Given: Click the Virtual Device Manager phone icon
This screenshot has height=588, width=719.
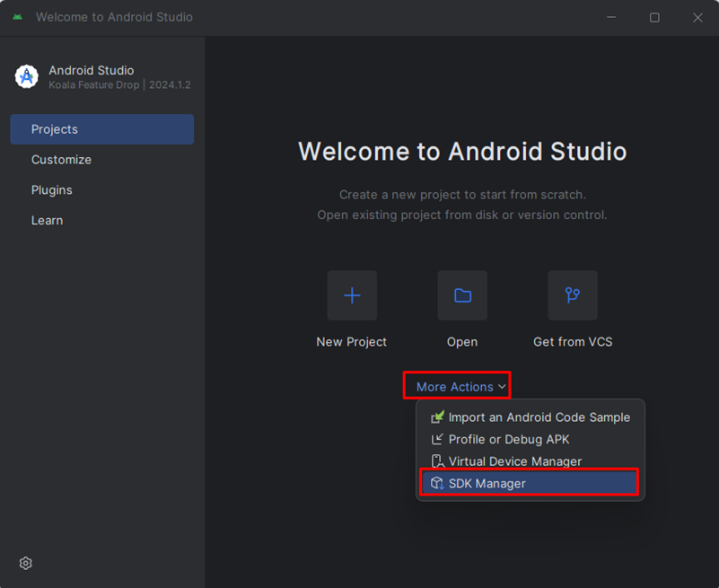Looking at the screenshot, I should point(437,461).
